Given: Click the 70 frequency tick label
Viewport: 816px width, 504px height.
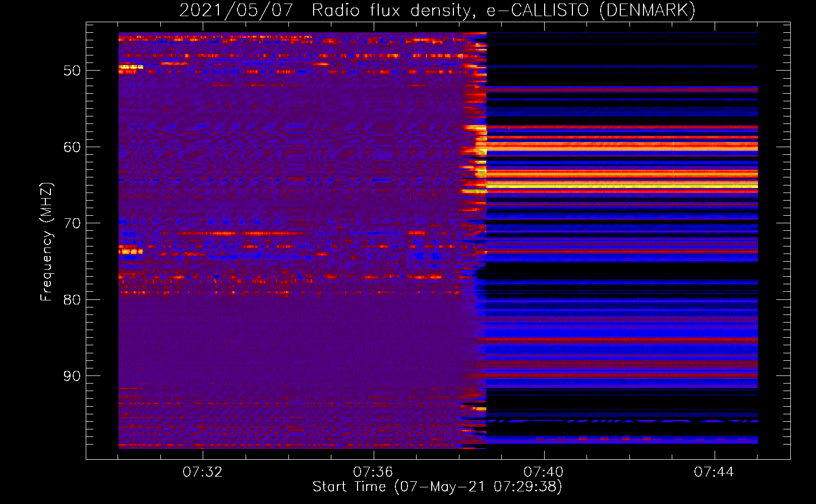Looking at the screenshot, I should [72, 223].
